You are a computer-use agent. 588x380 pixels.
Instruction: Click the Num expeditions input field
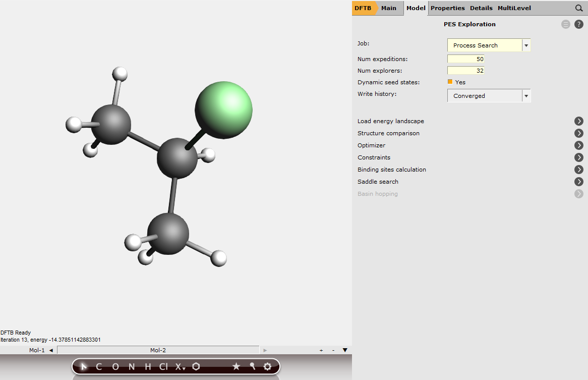pos(465,59)
